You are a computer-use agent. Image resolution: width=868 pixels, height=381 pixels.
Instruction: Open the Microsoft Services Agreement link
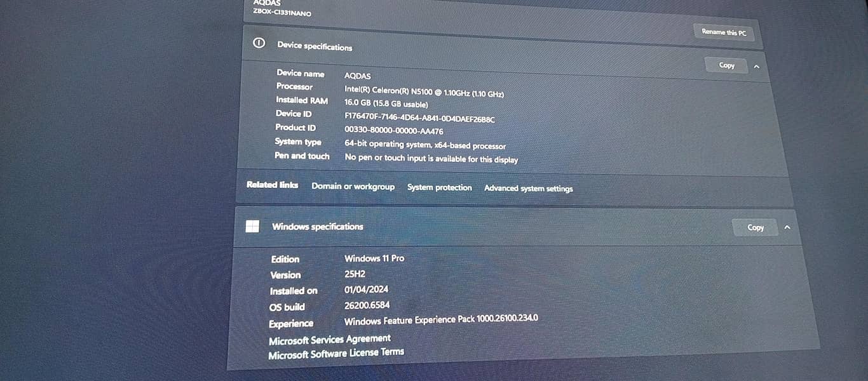tap(330, 340)
